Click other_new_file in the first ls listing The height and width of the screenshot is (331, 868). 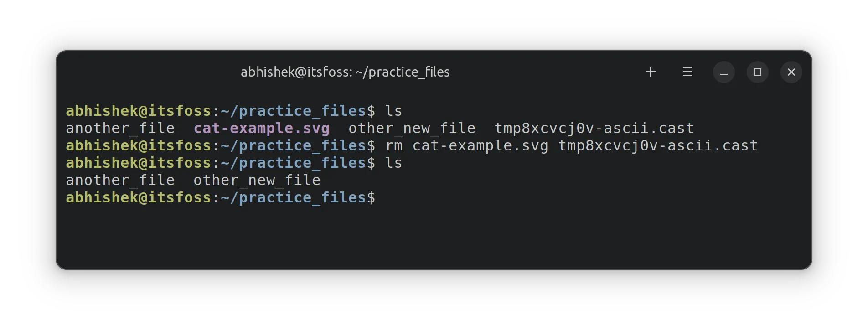(412, 128)
